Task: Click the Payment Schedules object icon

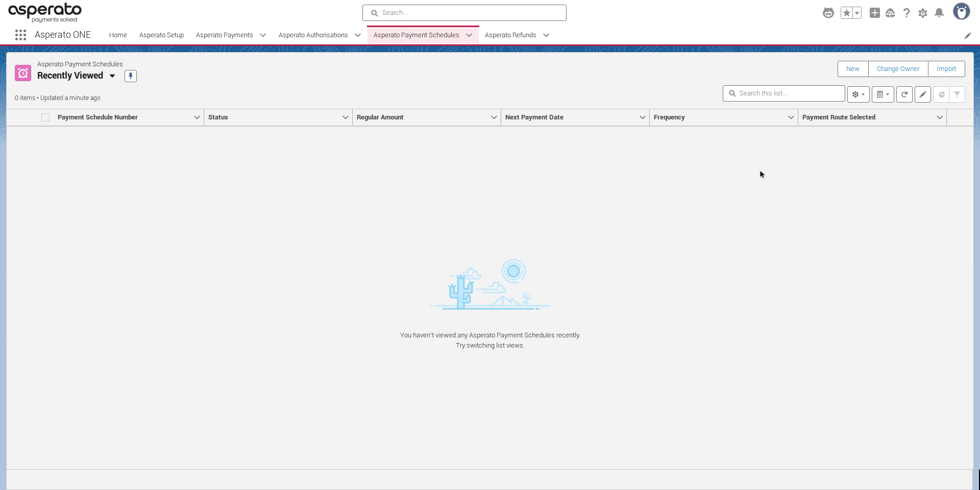Action: point(23,73)
